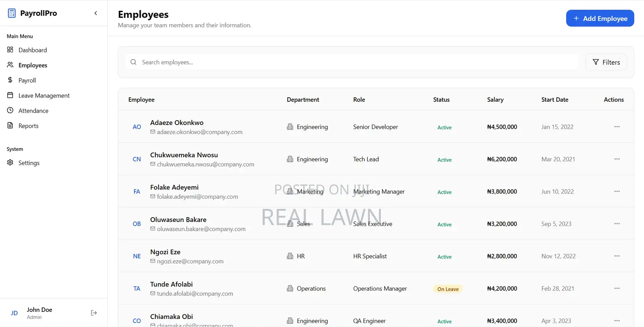Open actions menu for Chukwuemeka Nwosu
Image resolution: width=644 pixels, height=327 pixels.
pyautogui.click(x=617, y=159)
